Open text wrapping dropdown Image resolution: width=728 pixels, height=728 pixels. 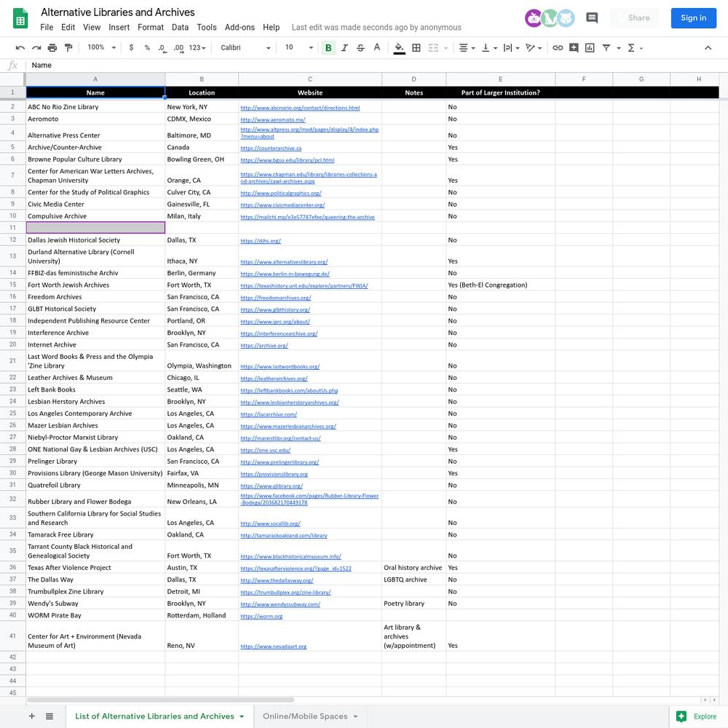coord(511,48)
